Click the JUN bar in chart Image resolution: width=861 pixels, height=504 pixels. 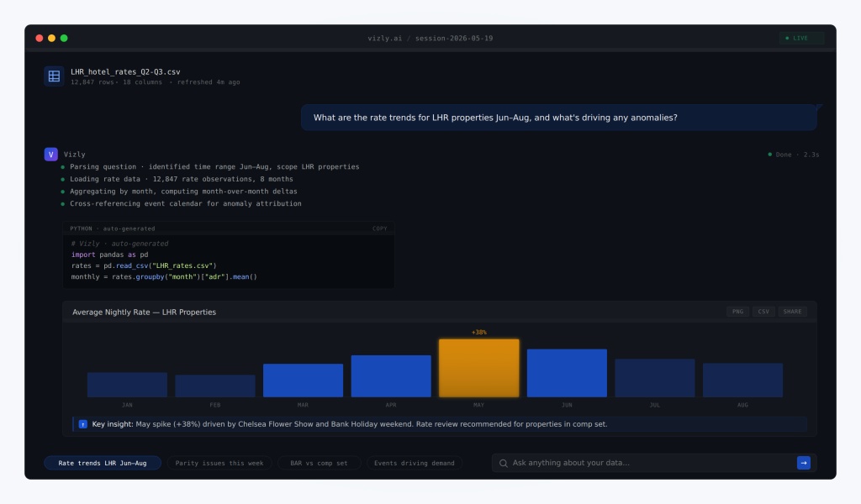(x=567, y=373)
